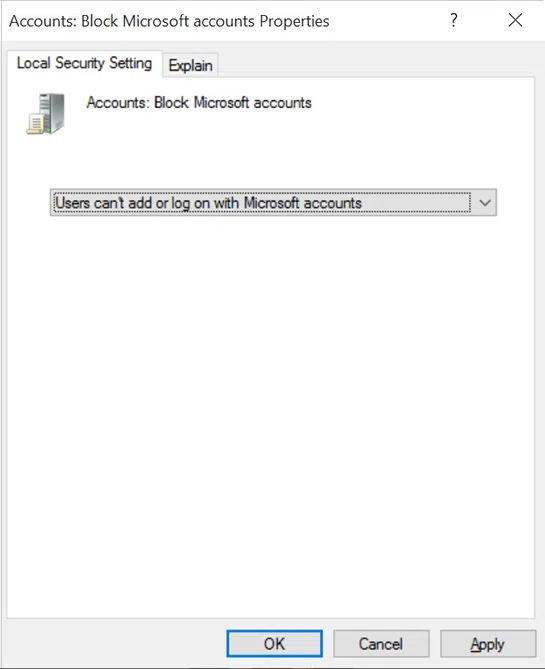545x669 pixels.
Task: Click the dialog title "Accounts: Block Microsoft accounts Properties"
Action: 169,21
